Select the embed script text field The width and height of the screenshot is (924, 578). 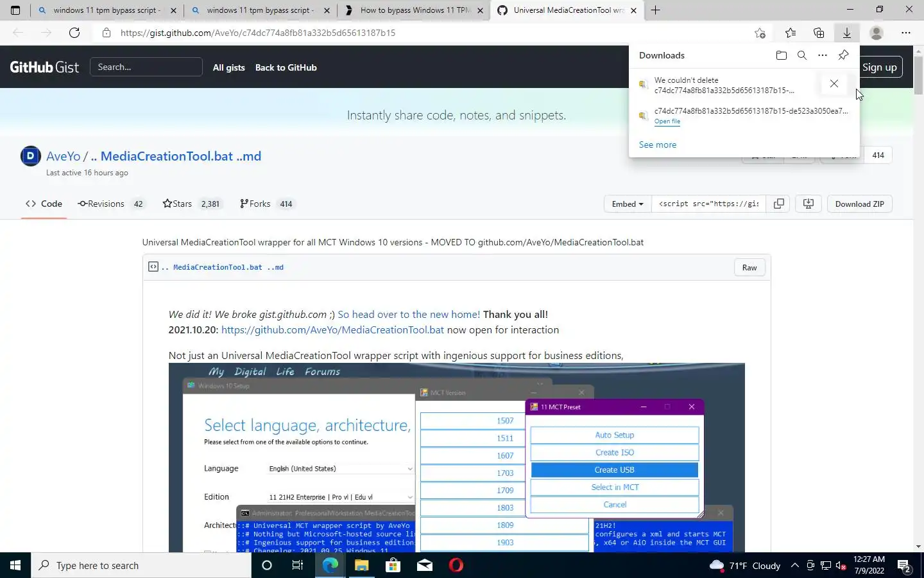708,204
